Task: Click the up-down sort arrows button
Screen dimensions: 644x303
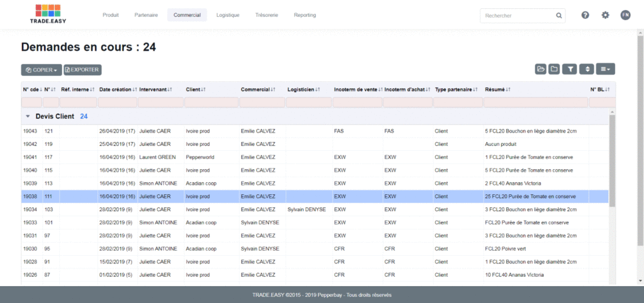Action: pyautogui.click(x=587, y=69)
